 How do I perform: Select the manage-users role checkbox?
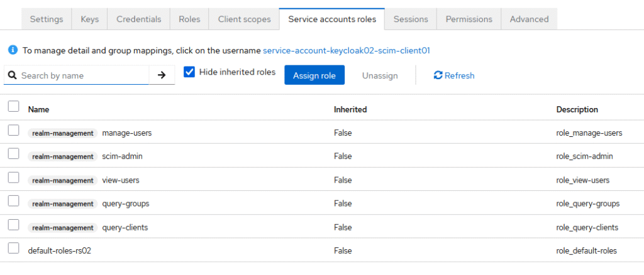13,131
